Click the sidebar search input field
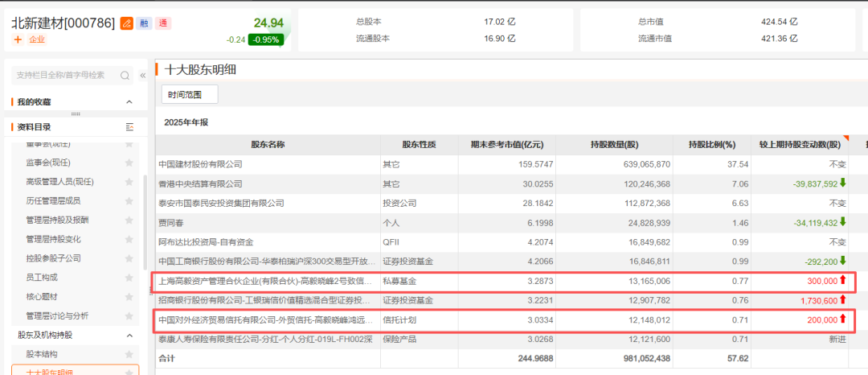The image size is (868, 375). pyautogui.click(x=64, y=75)
